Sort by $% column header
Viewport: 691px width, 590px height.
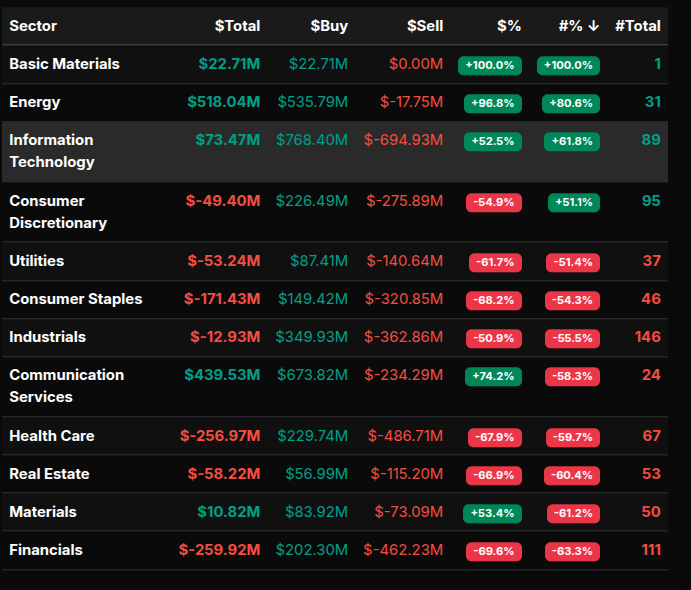coord(509,26)
